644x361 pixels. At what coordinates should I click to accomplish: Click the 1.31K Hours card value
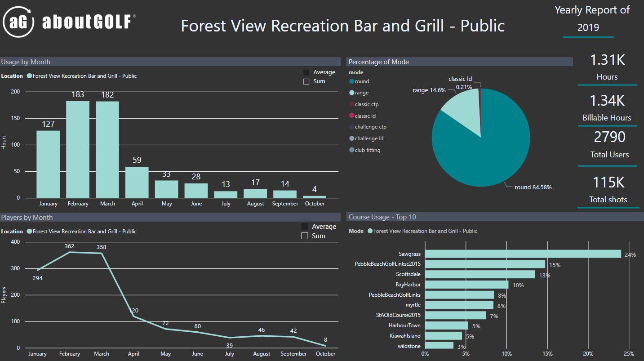pos(607,60)
